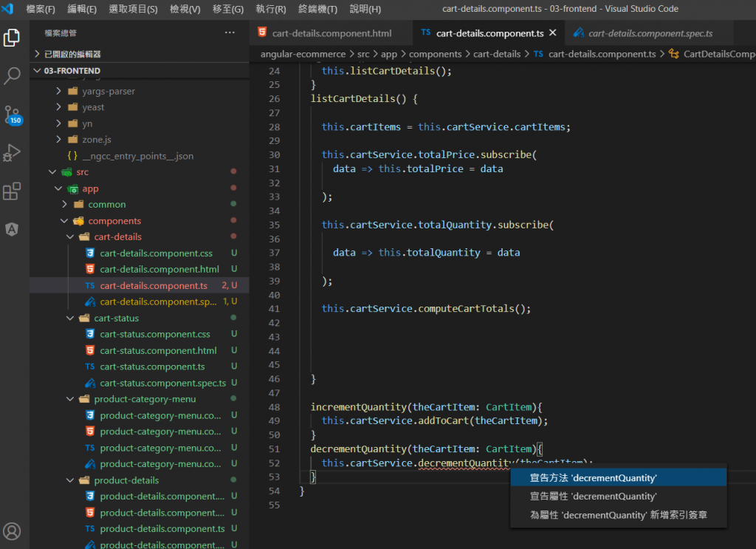Open cart-status.component.ts in file tree
This screenshot has height=549, width=756.
(152, 367)
